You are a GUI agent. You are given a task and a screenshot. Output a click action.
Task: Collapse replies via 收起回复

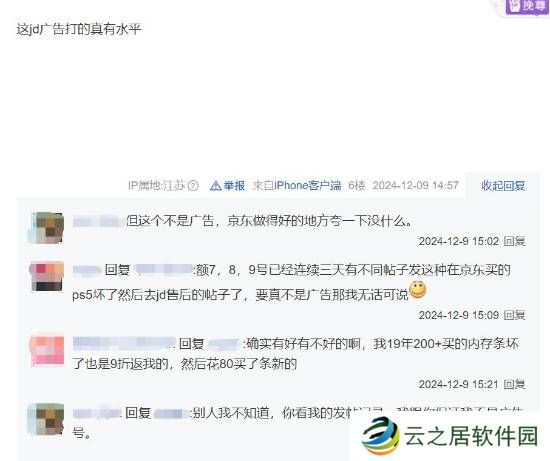(x=503, y=185)
